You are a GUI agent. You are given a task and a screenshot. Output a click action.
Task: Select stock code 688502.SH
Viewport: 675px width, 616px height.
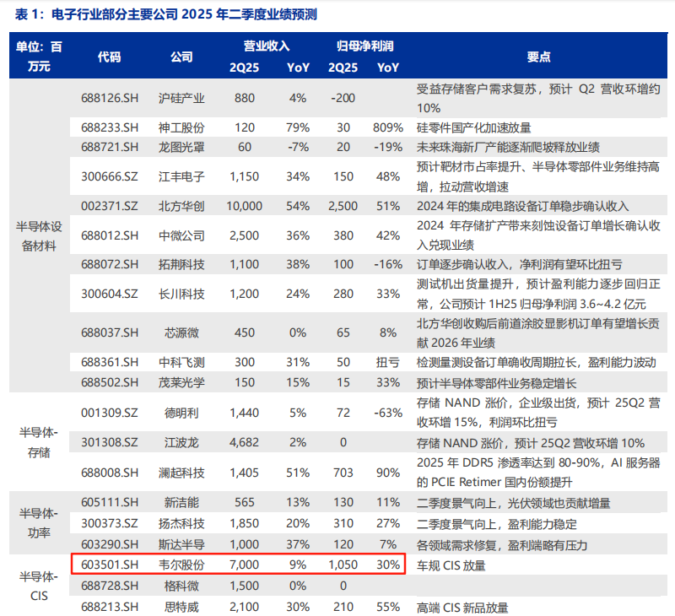(x=110, y=383)
